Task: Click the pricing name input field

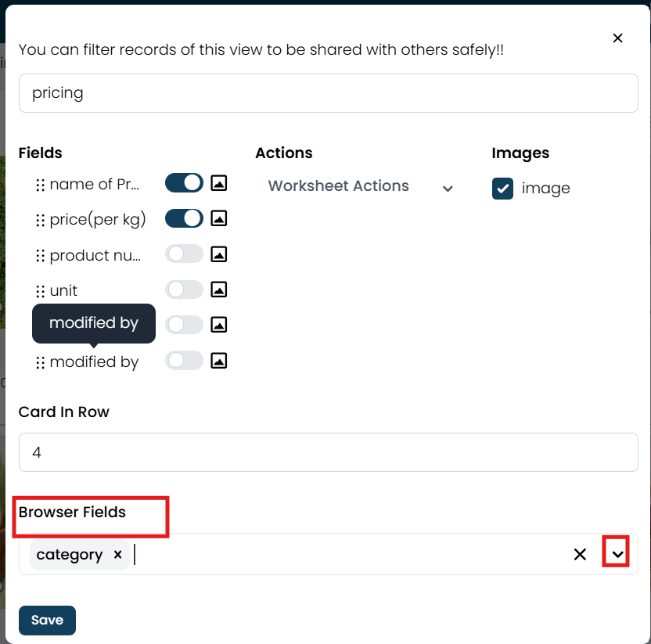Action: pyautogui.click(x=329, y=93)
